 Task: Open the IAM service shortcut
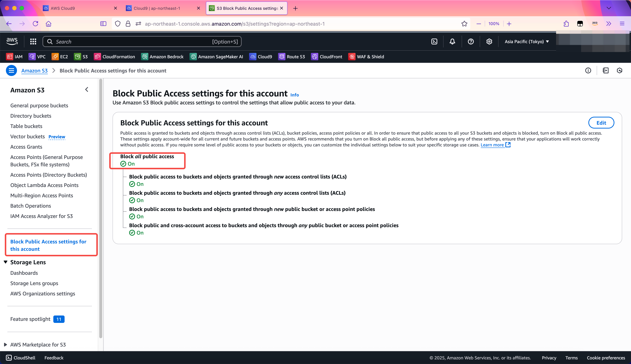coord(15,57)
